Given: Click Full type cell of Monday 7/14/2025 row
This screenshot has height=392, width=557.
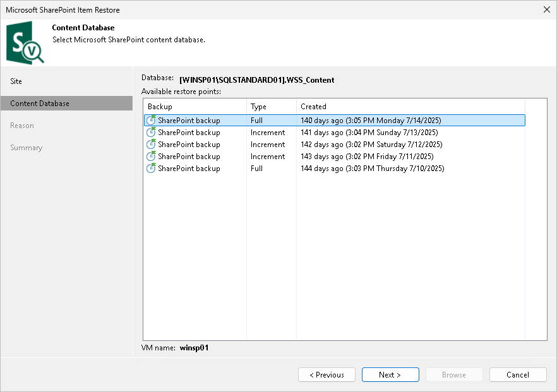Looking at the screenshot, I should pos(256,121).
